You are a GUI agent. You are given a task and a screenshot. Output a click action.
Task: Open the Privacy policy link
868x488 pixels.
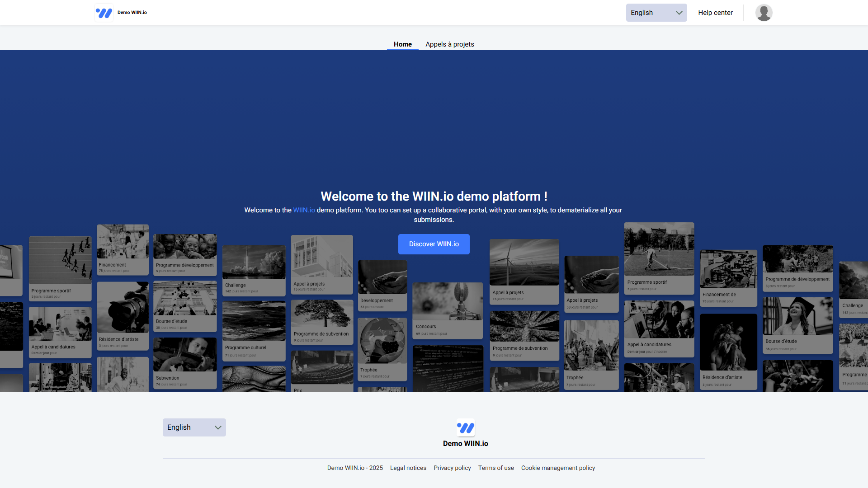452,468
